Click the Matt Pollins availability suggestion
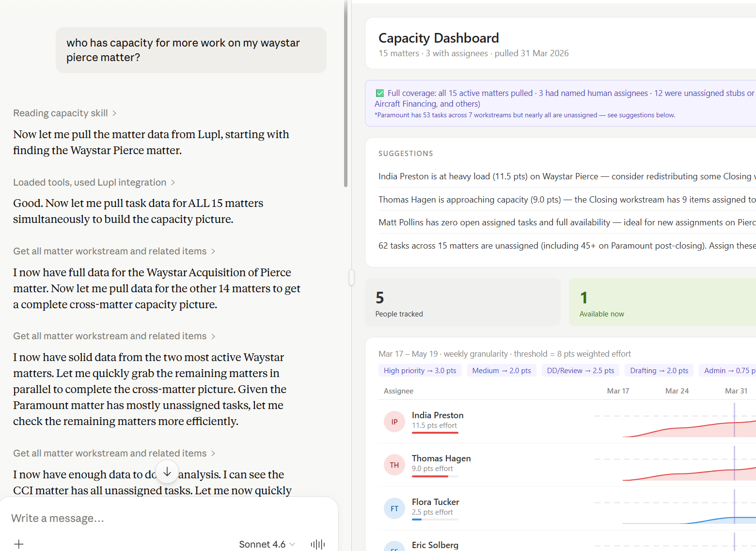 (567, 222)
